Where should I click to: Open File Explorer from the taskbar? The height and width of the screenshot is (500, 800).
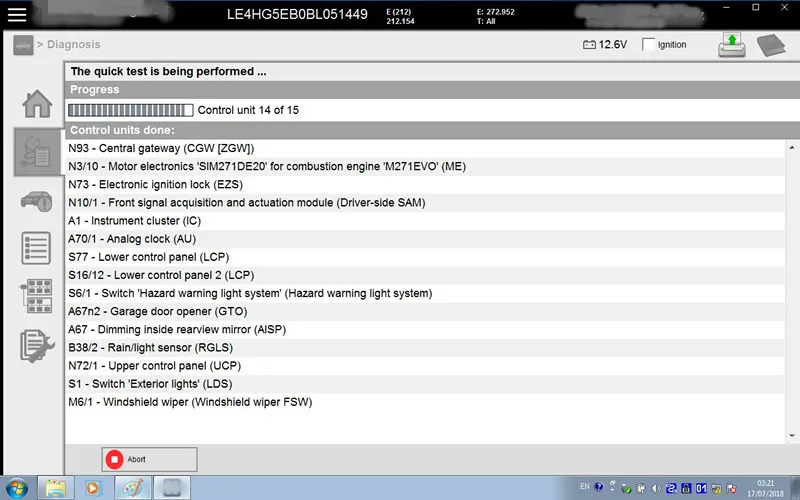56,488
